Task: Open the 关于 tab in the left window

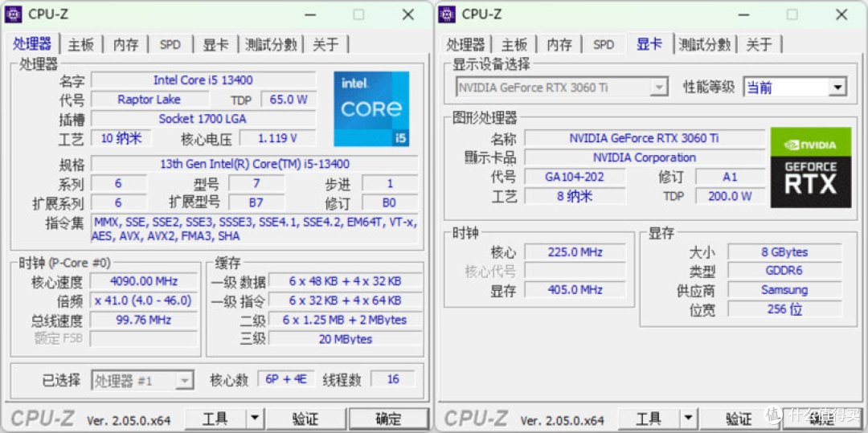Action: (325, 45)
